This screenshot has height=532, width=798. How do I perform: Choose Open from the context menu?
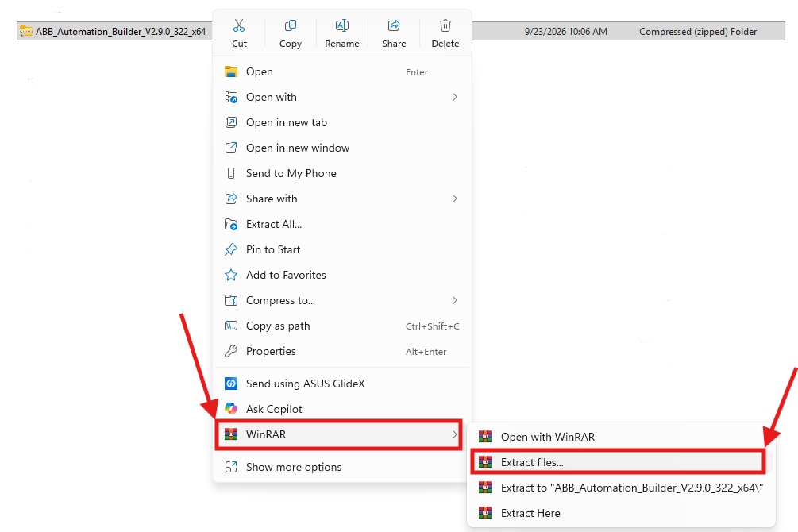coord(342,71)
